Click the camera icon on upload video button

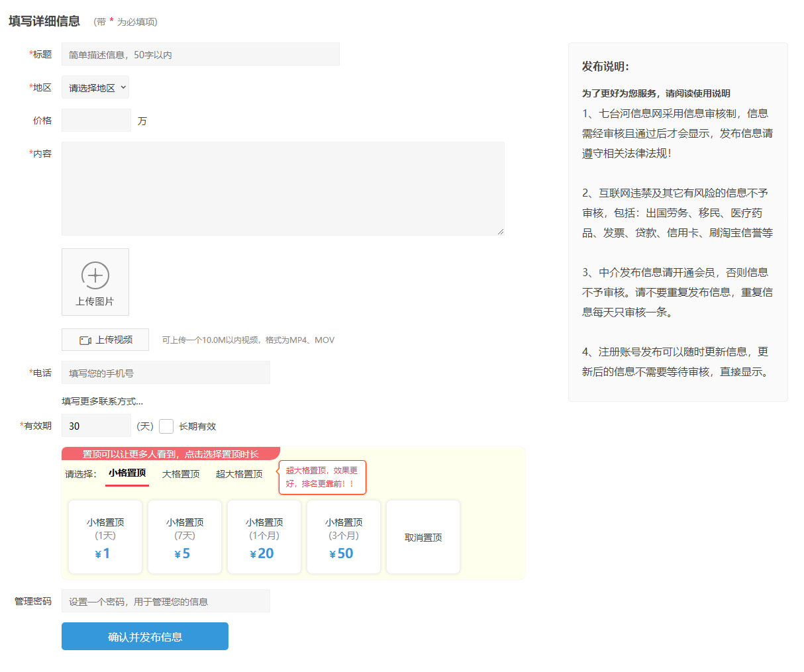[x=85, y=340]
